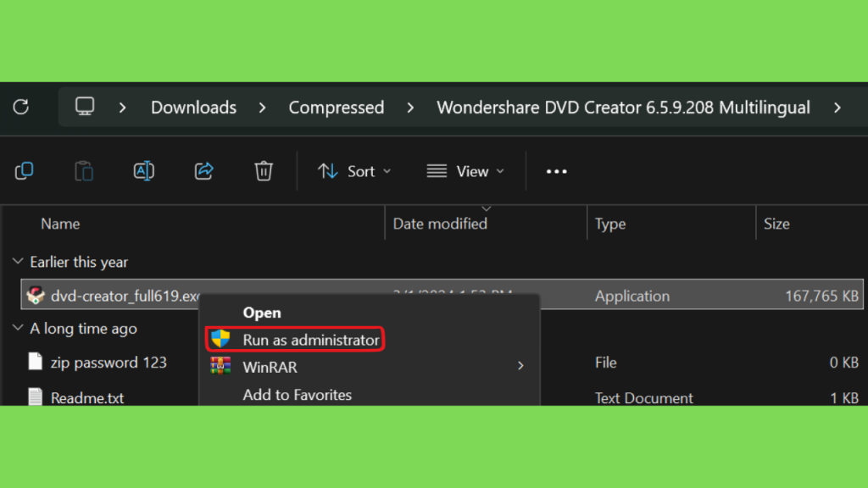This screenshot has height=488, width=868.
Task: Go to the Downloads breadcrumb
Action: [194, 108]
